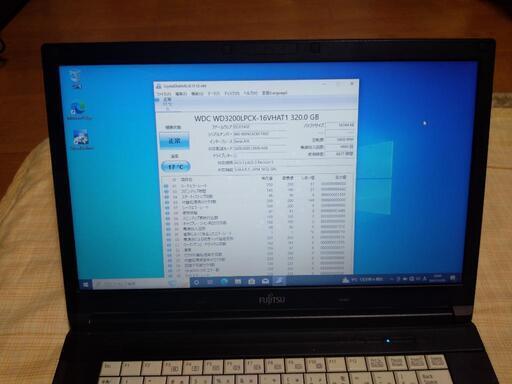Click the Cortana circle icon on taskbar
This screenshot has height=384, width=512.
pos(197,282)
